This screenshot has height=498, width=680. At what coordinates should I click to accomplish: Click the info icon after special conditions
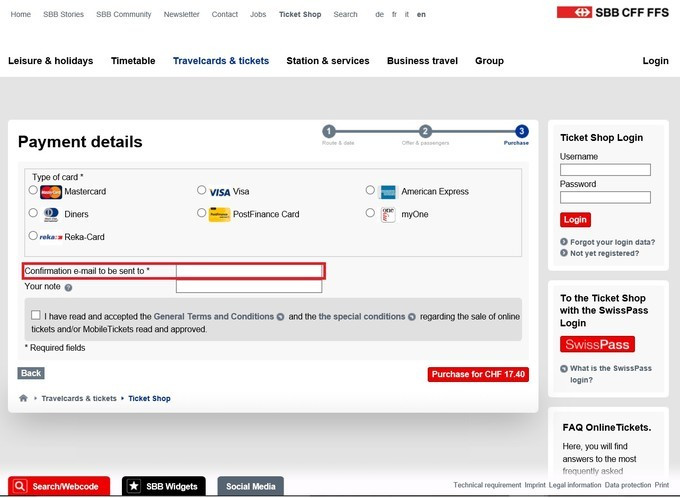(x=411, y=317)
